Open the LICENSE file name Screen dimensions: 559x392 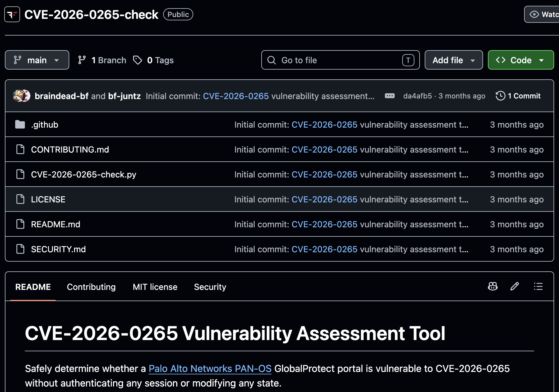tap(48, 199)
